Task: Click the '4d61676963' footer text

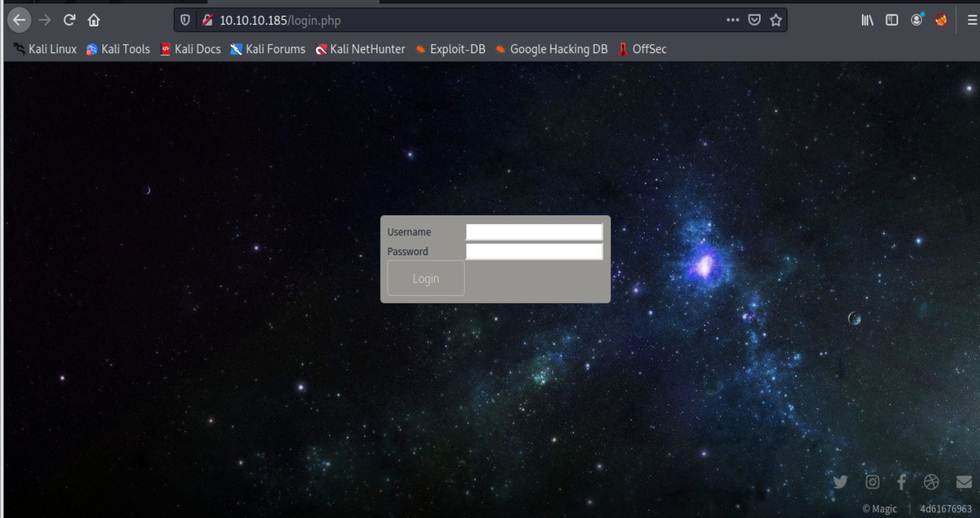Action: point(946,509)
